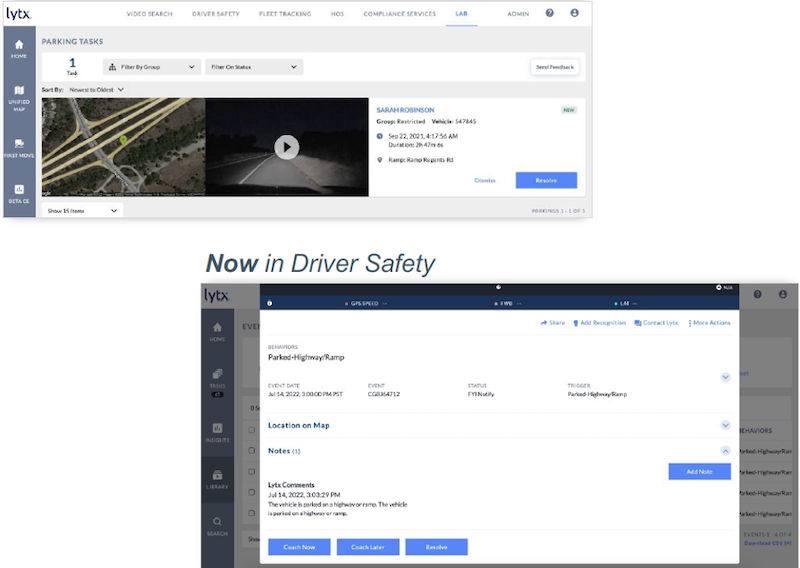Open the Unified Map sidebar icon
800x568 pixels.
19,98
